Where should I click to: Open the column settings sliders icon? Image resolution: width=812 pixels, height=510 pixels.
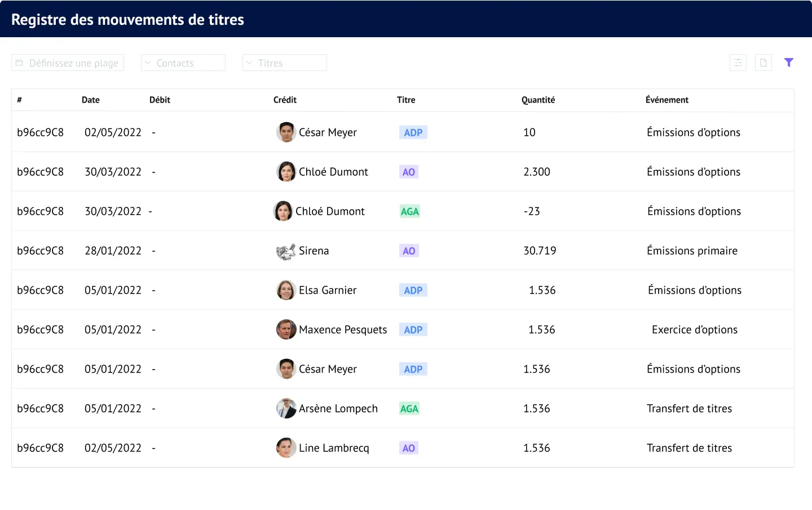click(x=738, y=63)
